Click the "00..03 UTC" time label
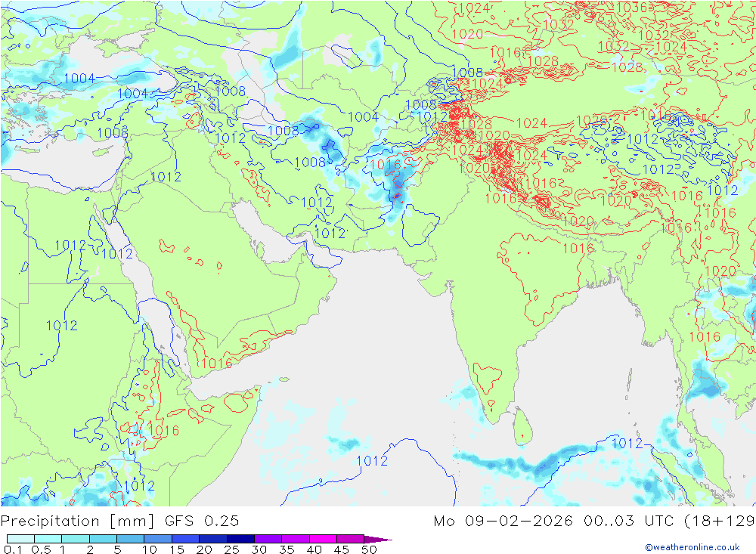 (x=629, y=521)
